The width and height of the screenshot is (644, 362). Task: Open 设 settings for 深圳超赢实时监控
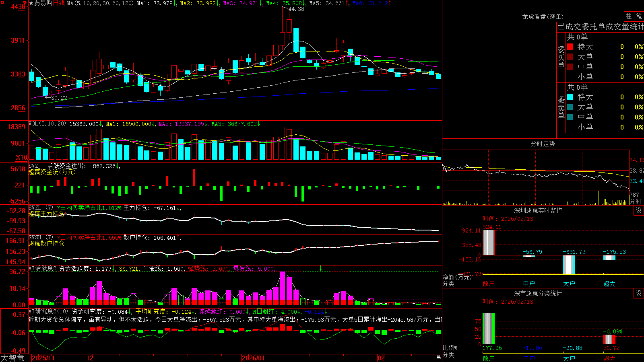(639, 210)
